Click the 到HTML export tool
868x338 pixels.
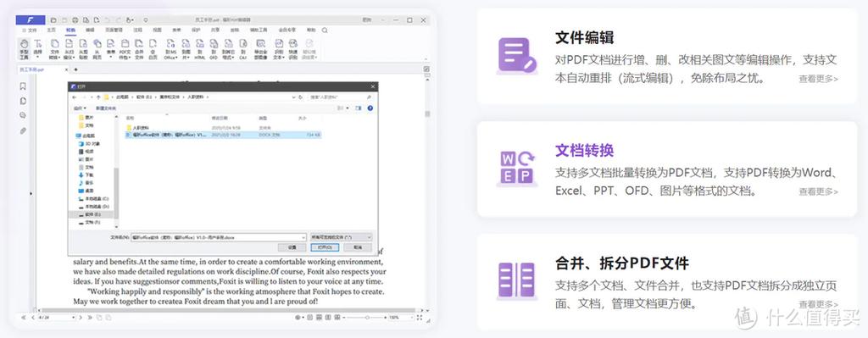pyautogui.click(x=200, y=49)
